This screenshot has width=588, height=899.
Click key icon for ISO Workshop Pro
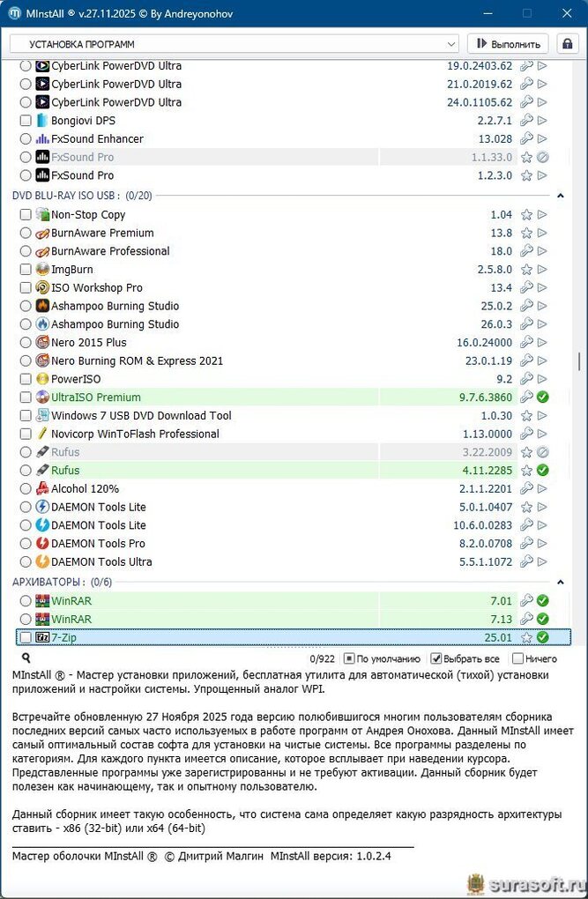tap(526, 288)
